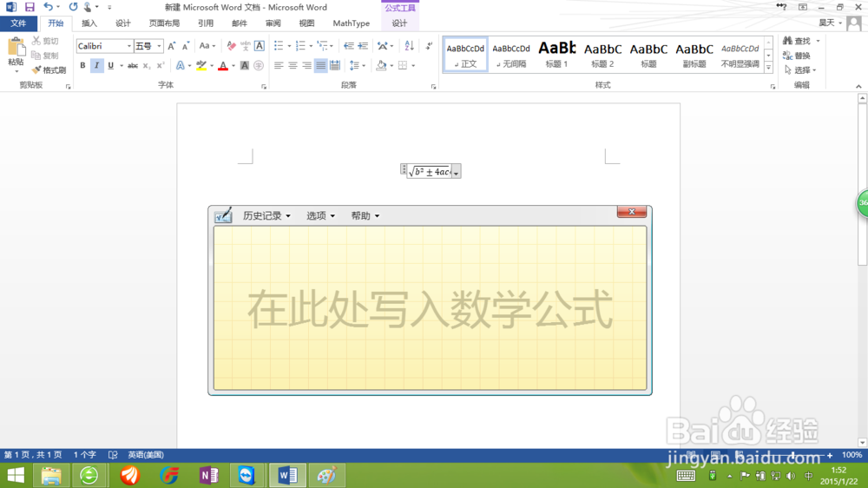Click the character border A icon
Screen dimensions: 868x488
259,46
